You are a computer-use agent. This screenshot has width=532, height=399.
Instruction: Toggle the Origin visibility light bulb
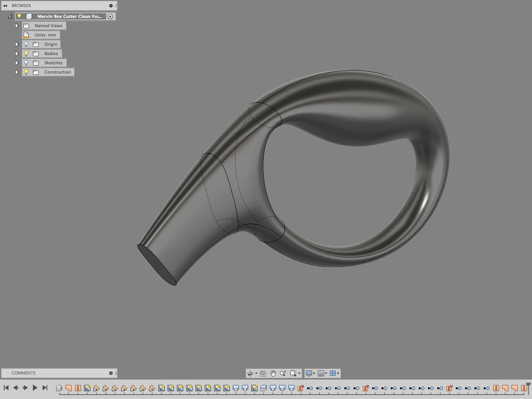coord(26,44)
